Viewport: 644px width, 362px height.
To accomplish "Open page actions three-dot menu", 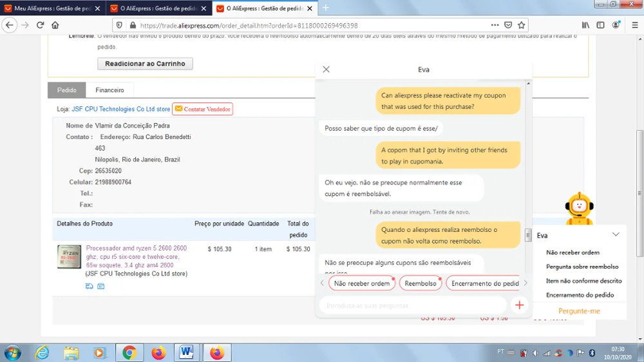I will [495, 25].
